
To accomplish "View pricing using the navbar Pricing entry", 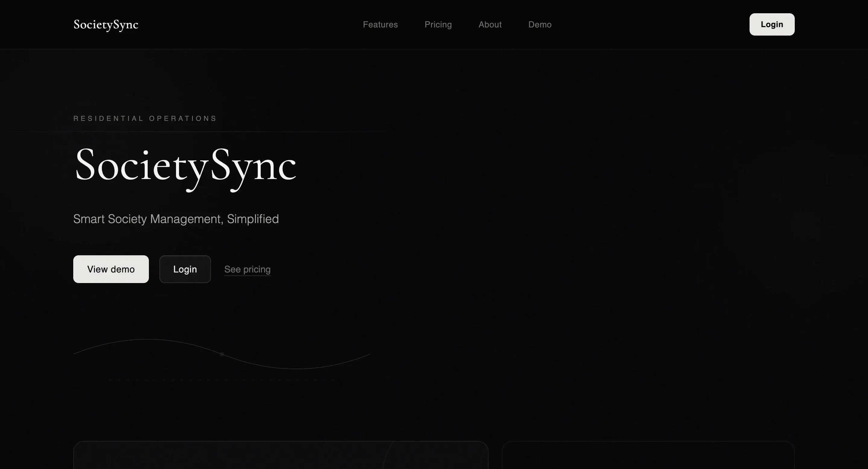I will click(x=438, y=24).
